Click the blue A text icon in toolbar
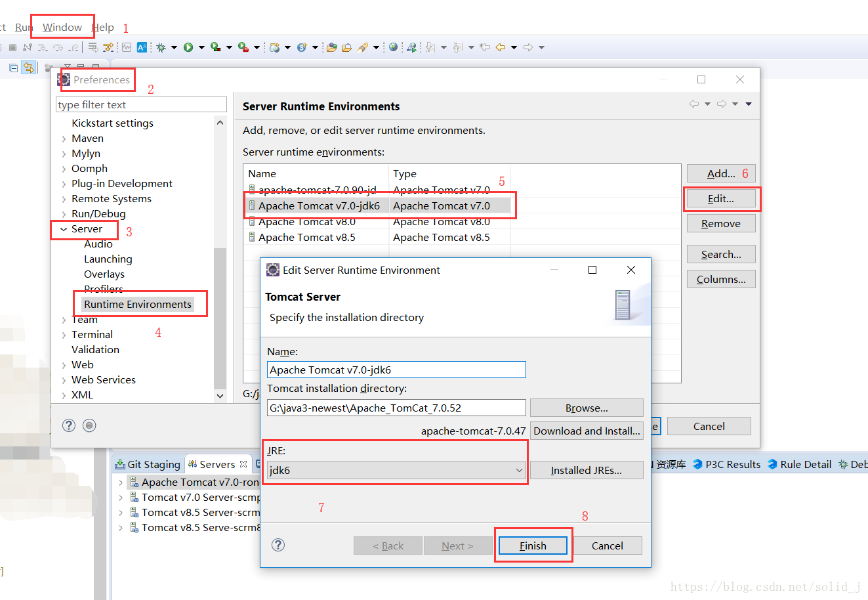The width and height of the screenshot is (868, 600). coord(142,47)
